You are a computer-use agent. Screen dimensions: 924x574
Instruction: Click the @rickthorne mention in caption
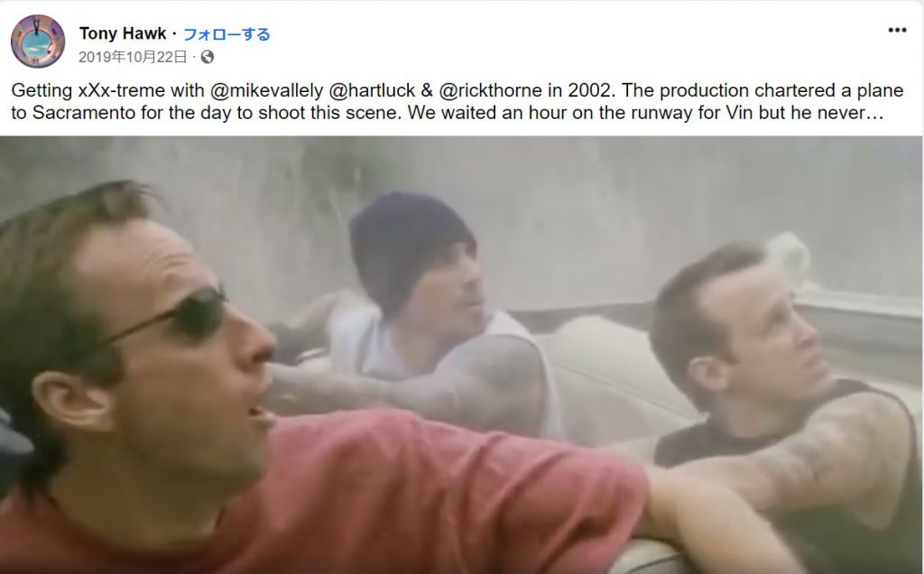(490, 90)
